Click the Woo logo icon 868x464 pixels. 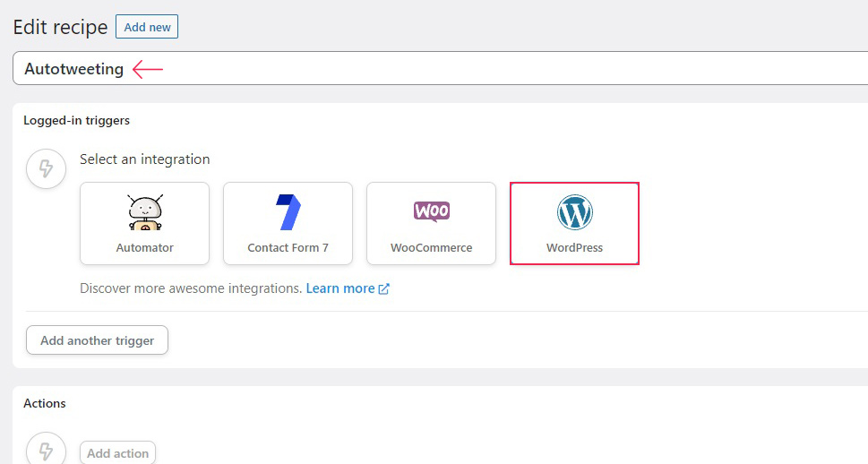pos(432,211)
